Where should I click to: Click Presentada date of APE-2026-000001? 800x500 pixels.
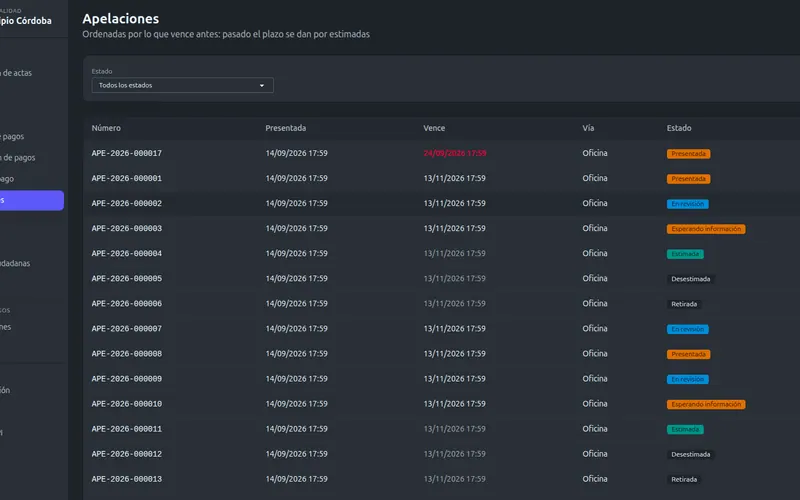[296, 178]
